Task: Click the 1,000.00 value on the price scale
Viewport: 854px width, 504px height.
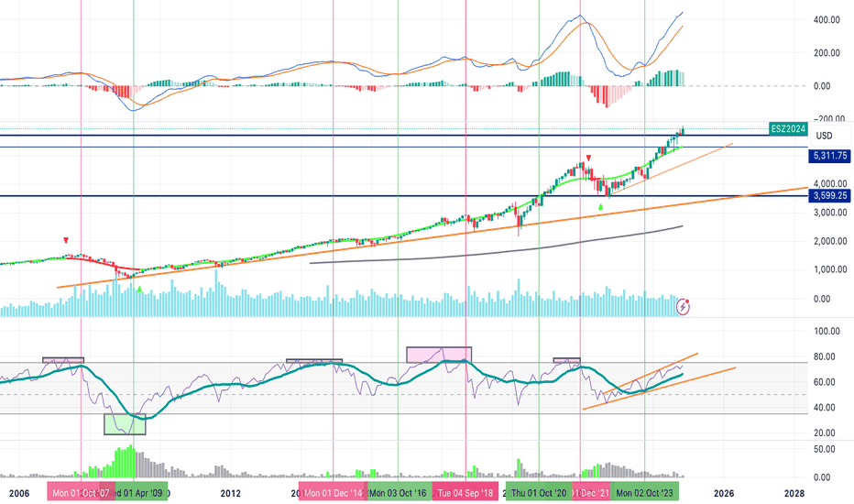Action: (830, 269)
